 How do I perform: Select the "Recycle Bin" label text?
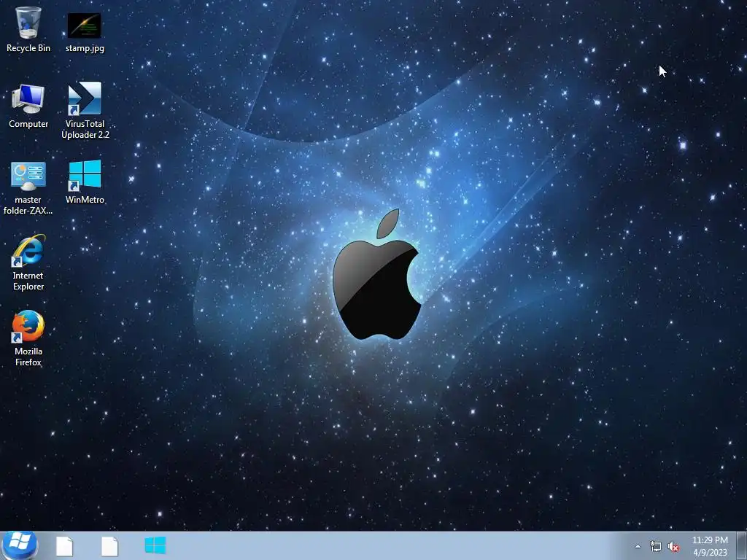coord(28,48)
